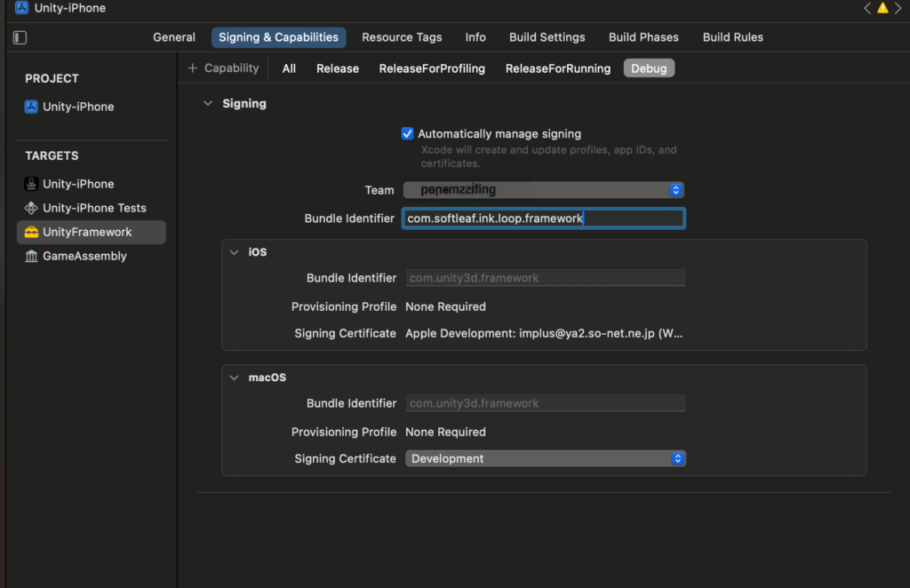This screenshot has height=588, width=910.
Task: Switch to the Build Settings tab
Action: (547, 37)
